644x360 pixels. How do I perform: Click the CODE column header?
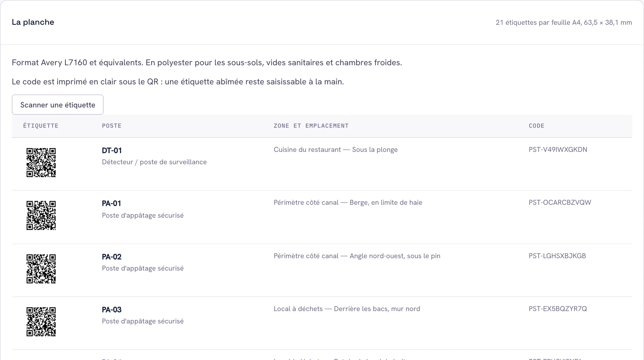[x=536, y=126]
